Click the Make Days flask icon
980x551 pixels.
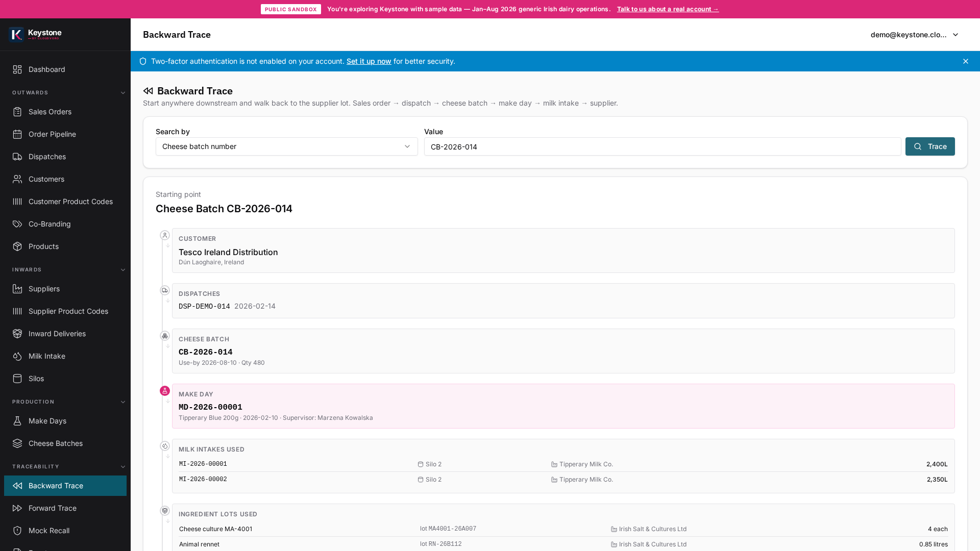[x=17, y=421]
